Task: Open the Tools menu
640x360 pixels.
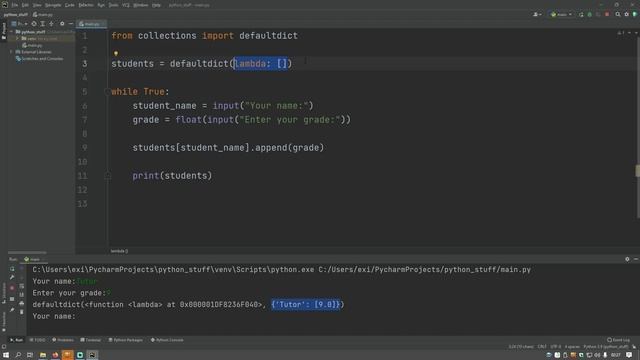Action: coord(113,5)
